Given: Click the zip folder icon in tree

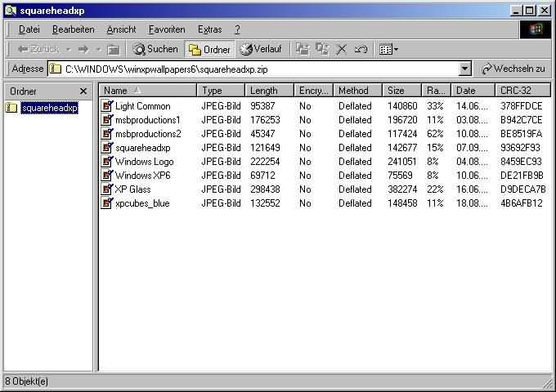Looking at the screenshot, I should point(11,108).
